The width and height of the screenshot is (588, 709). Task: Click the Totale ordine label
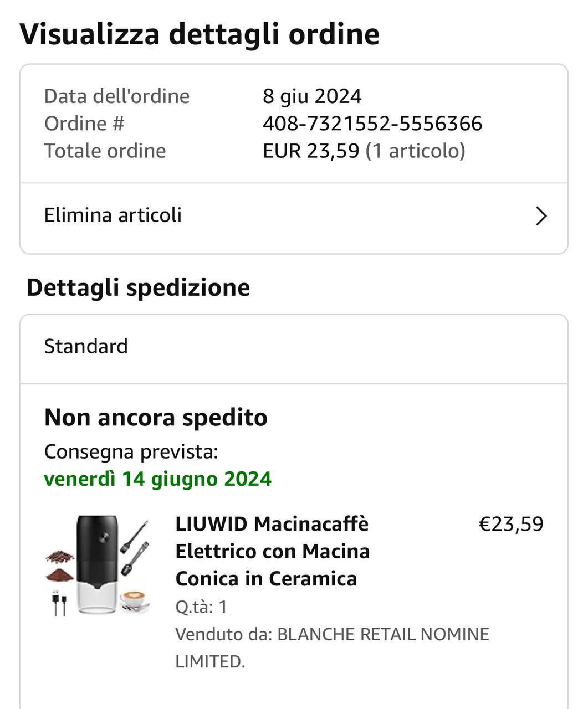tap(105, 151)
